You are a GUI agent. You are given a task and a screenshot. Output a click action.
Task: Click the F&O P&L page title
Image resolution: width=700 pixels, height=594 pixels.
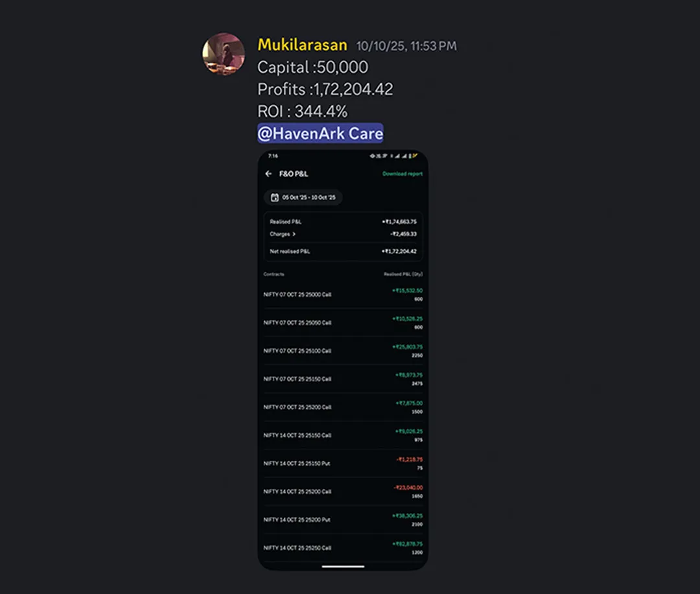(x=294, y=174)
